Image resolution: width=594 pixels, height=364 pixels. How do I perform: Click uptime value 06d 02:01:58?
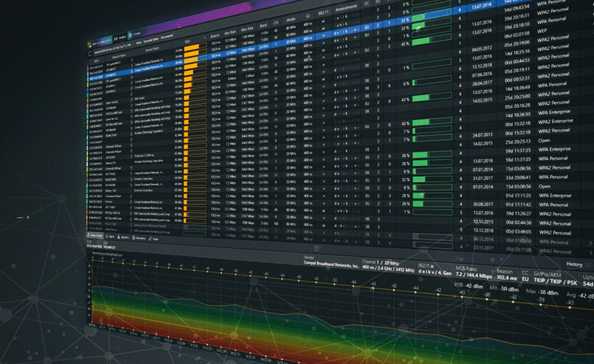[x=517, y=35]
